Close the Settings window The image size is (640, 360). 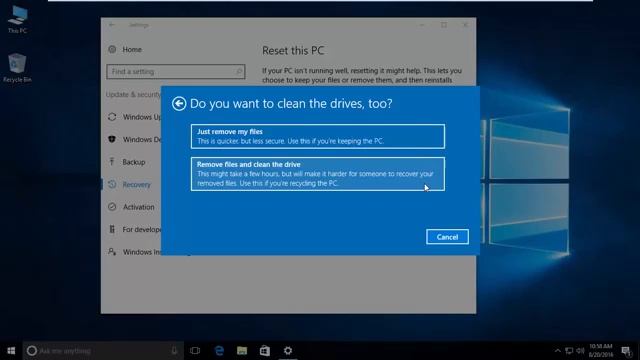465,25
